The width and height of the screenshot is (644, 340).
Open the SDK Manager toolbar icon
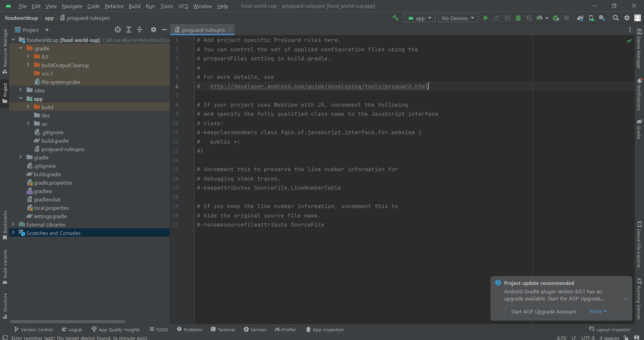pyautogui.click(x=602, y=18)
